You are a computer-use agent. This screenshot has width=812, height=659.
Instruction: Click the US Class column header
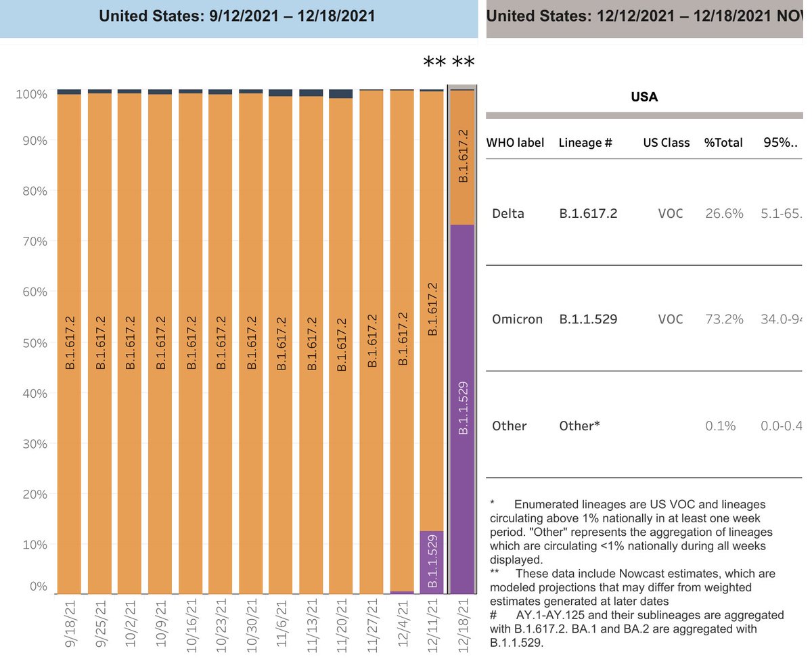click(667, 142)
